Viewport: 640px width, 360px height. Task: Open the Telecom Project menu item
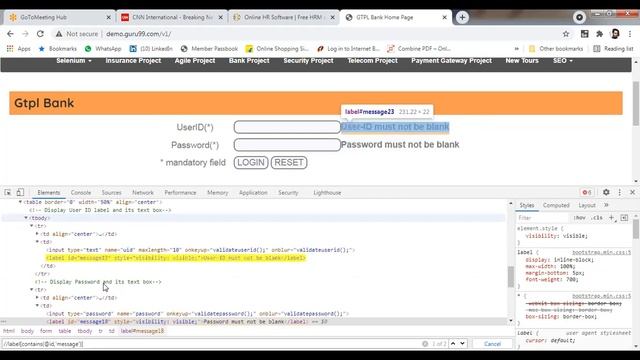coord(372,61)
